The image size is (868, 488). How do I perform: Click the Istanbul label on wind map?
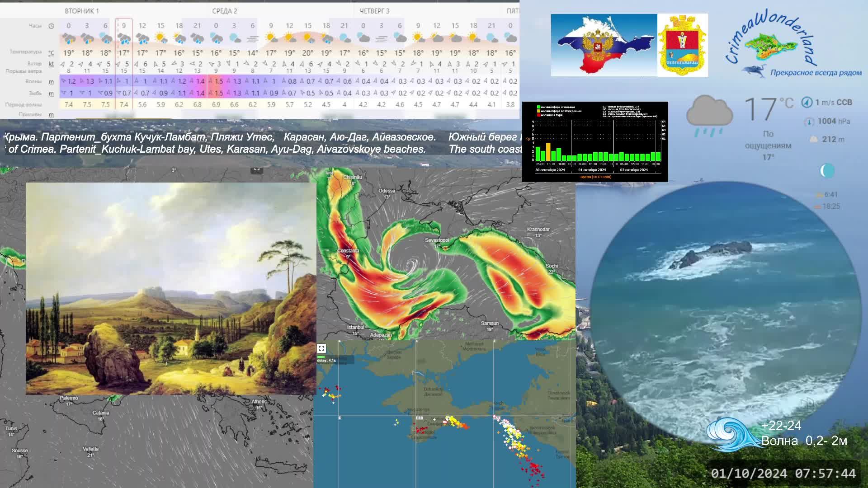tap(355, 328)
